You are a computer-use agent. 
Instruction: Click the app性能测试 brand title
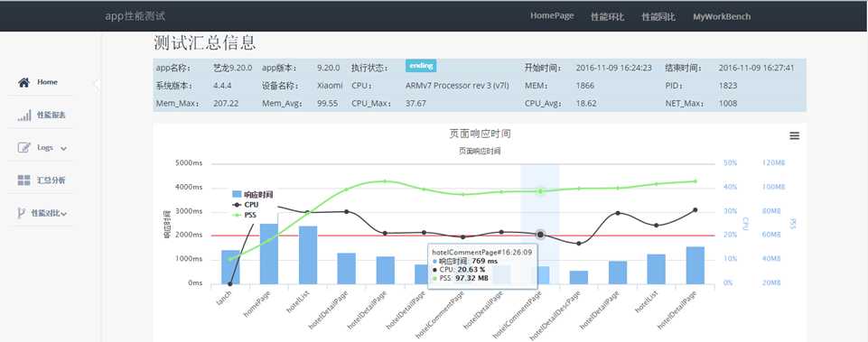click(135, 16)
